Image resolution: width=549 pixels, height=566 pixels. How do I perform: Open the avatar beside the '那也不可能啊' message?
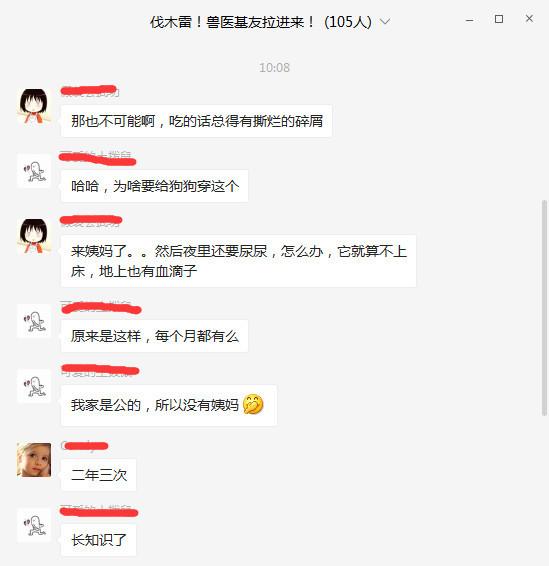pyautogui.click(x=34, y=105)
